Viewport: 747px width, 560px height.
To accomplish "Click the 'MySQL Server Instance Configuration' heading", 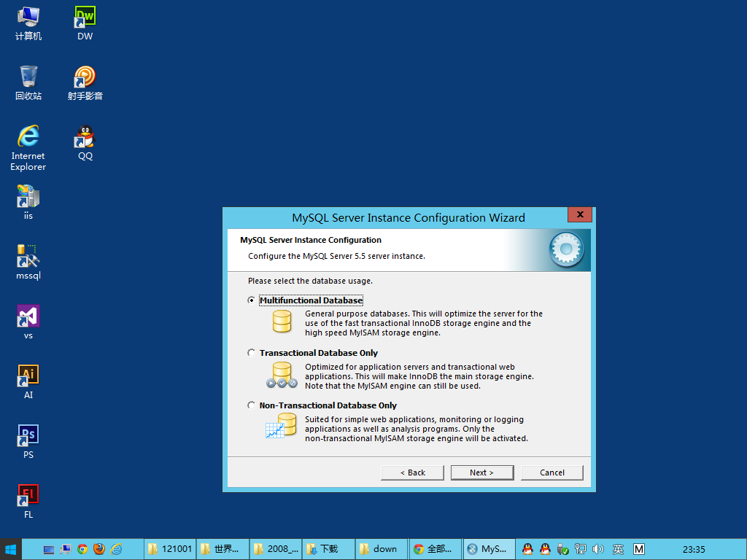I will [x=311, y=240].
